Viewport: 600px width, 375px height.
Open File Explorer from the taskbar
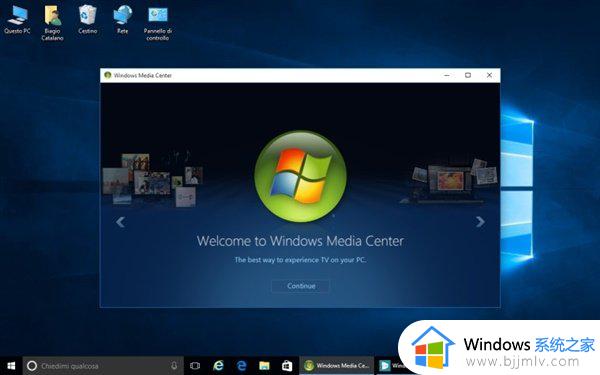pos(264,366)
